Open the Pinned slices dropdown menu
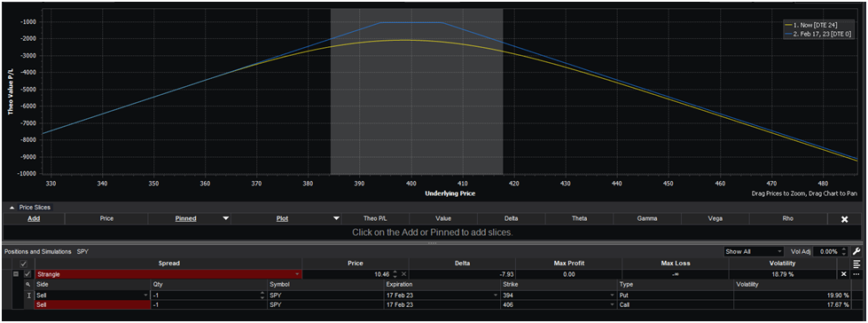This screenshot has width=868, height=323. pyautogui.click(x=225, y=219)
